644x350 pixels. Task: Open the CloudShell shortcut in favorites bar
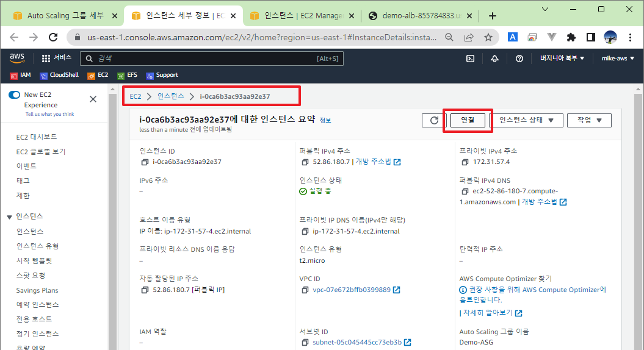59,75
